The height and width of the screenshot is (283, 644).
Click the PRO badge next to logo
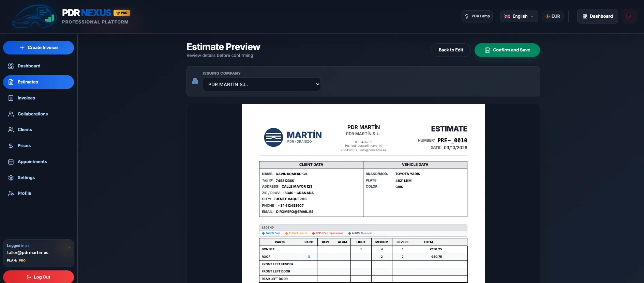[122, 13]
